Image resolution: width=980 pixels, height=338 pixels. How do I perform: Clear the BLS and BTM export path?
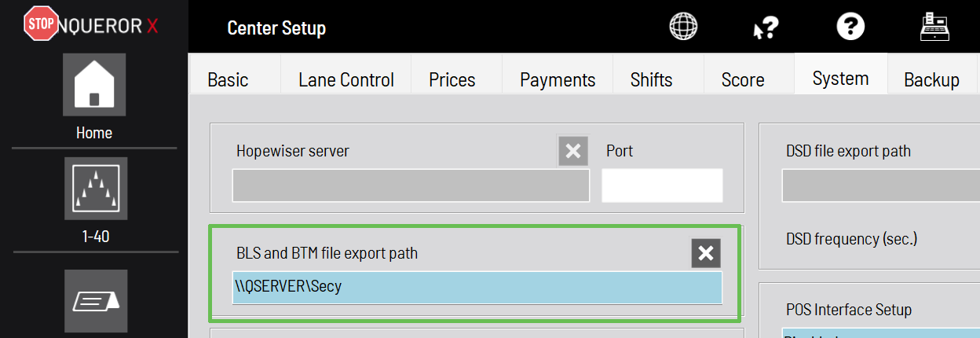click(706, 253)
